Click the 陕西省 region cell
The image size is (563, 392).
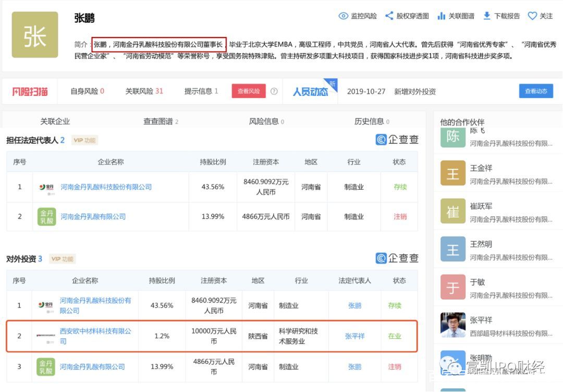tap(258, 336)
